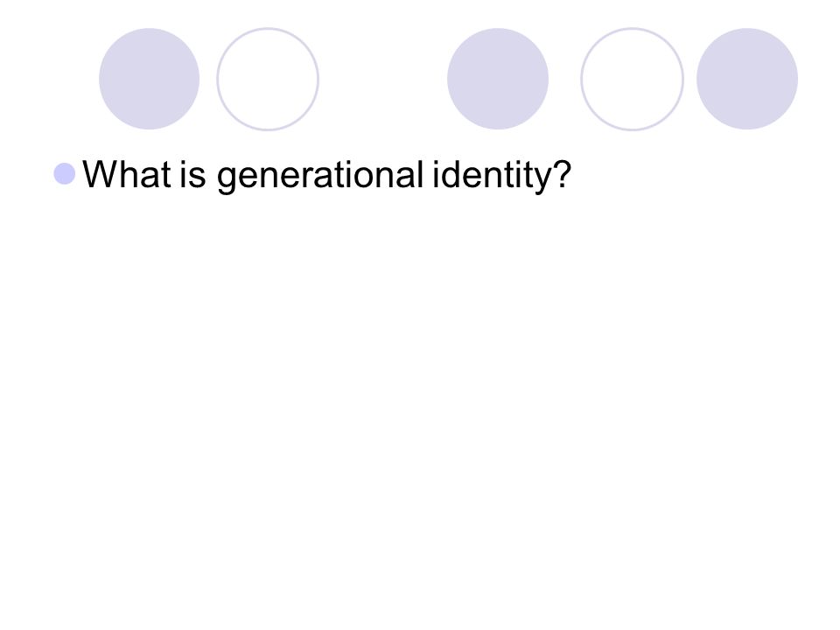Select the word "identity"
840x630 pixels.
coord(491,176)
